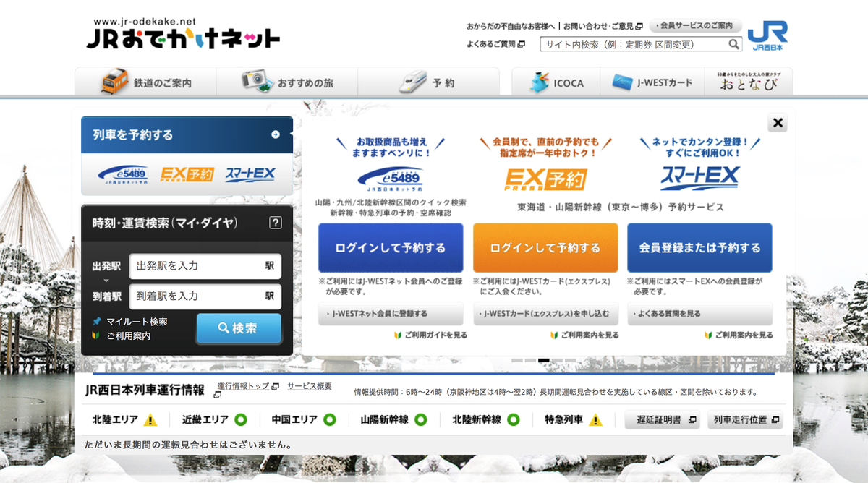Open サービス概要 link
The height and width of the screenshot is (483, 868).
pyautogui.click(x=310, y=386)
